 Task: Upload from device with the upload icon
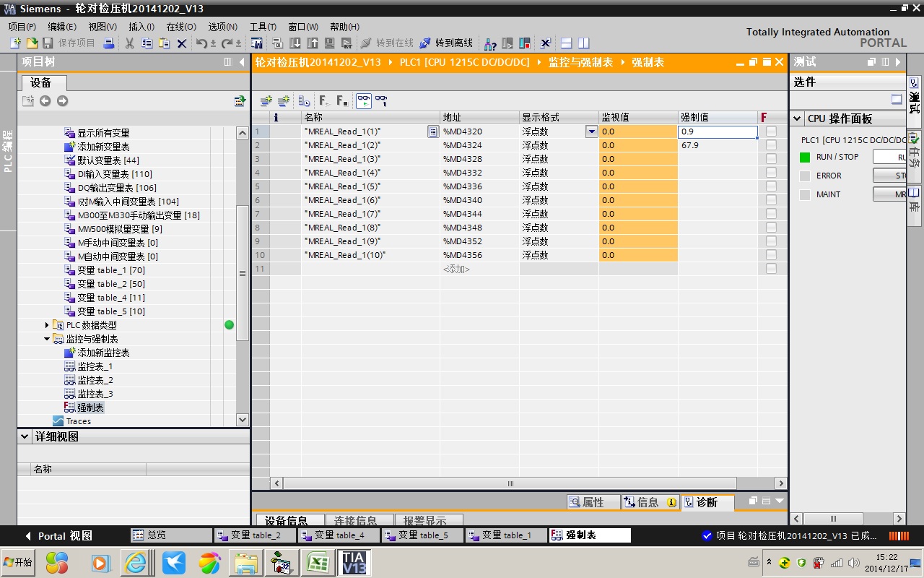tap(313, 43)
